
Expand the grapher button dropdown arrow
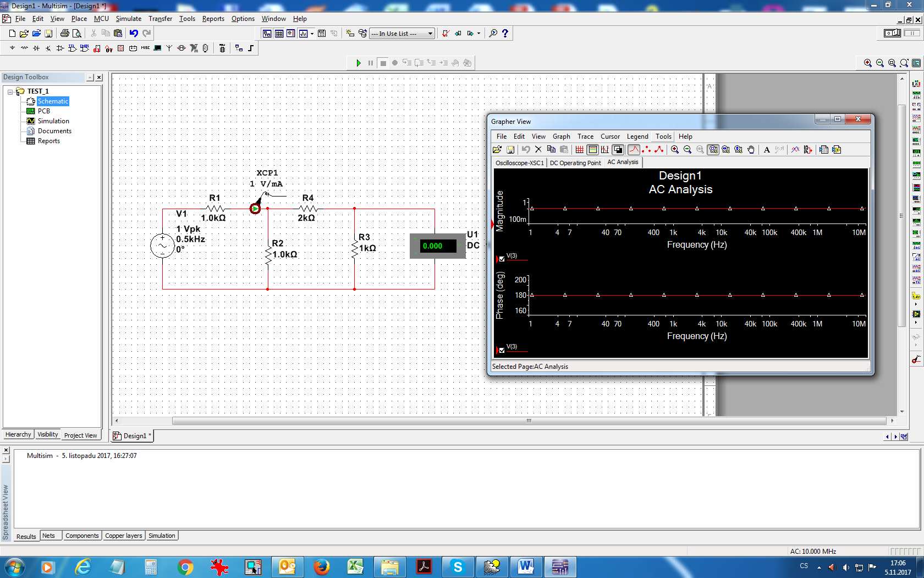click(x=312, y=34)
